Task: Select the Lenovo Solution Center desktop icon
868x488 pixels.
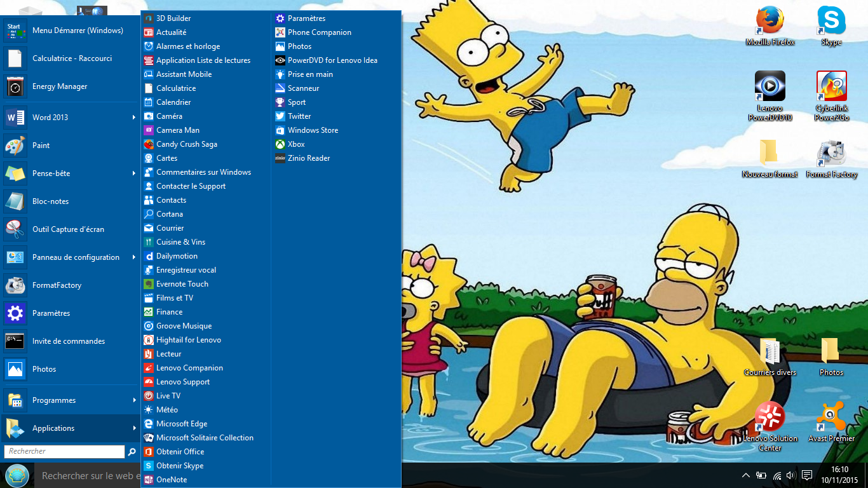Action: (x=770, y=426)
